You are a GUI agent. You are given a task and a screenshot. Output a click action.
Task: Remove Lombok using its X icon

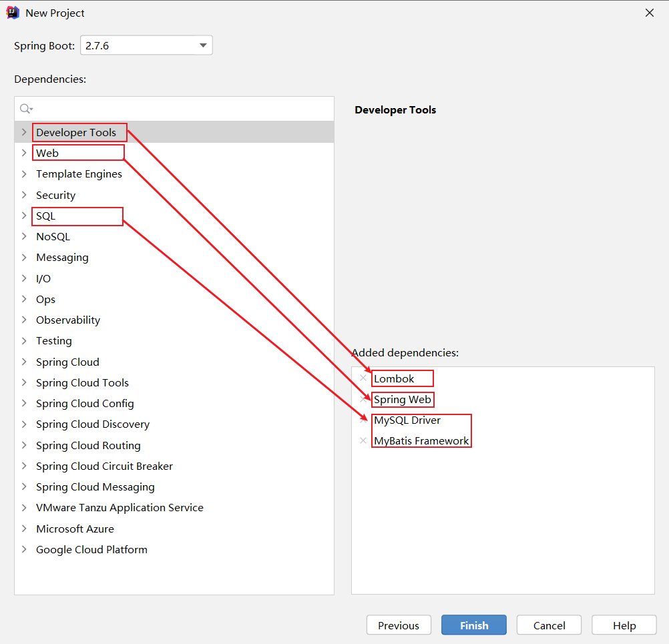coord(363,378)
